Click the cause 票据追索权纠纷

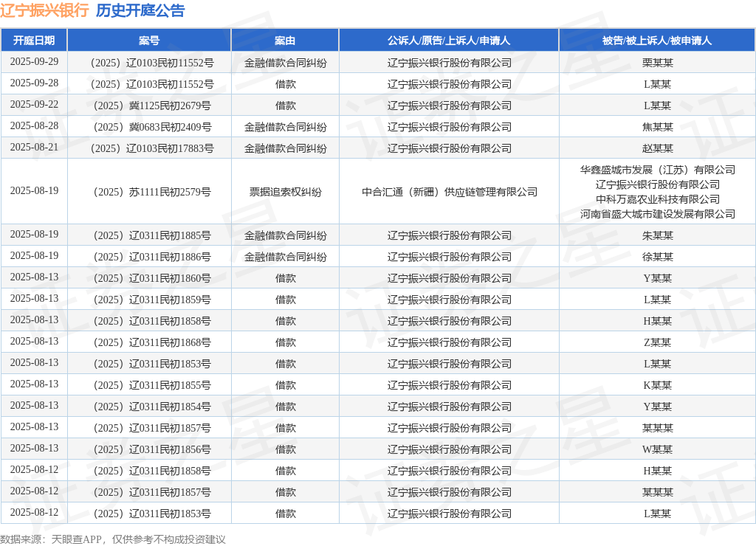tap(286, 192)
